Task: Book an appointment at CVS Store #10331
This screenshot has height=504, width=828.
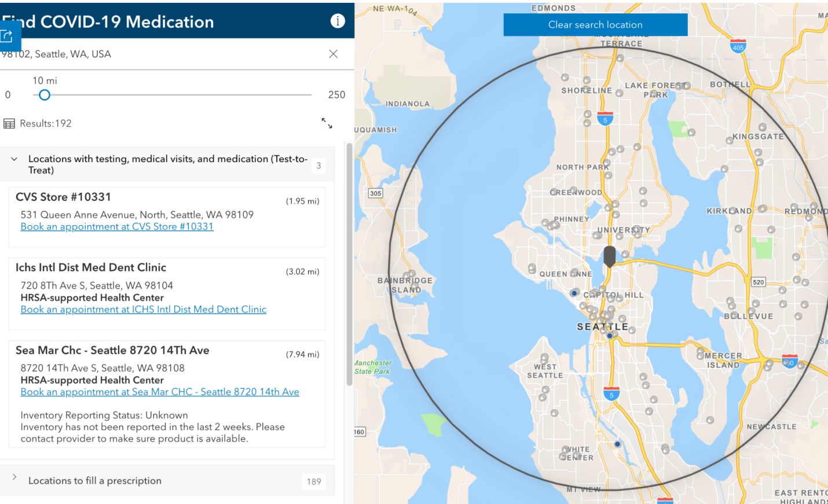Action: [117, 227]
